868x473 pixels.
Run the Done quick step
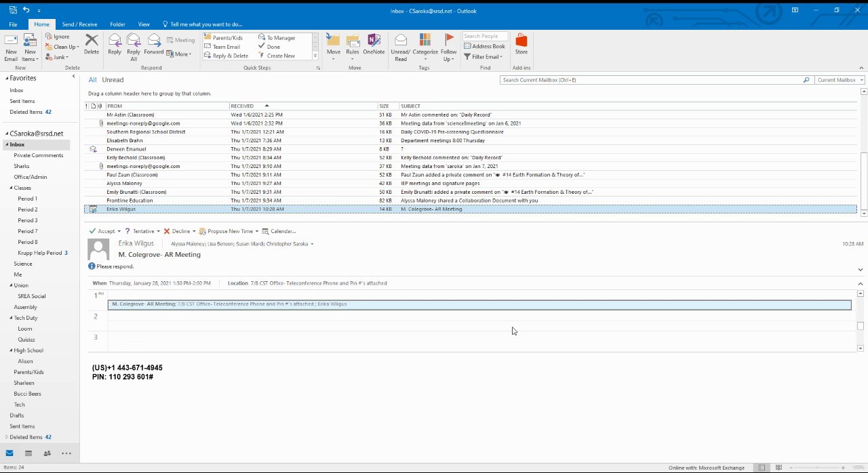coord(270,47)
